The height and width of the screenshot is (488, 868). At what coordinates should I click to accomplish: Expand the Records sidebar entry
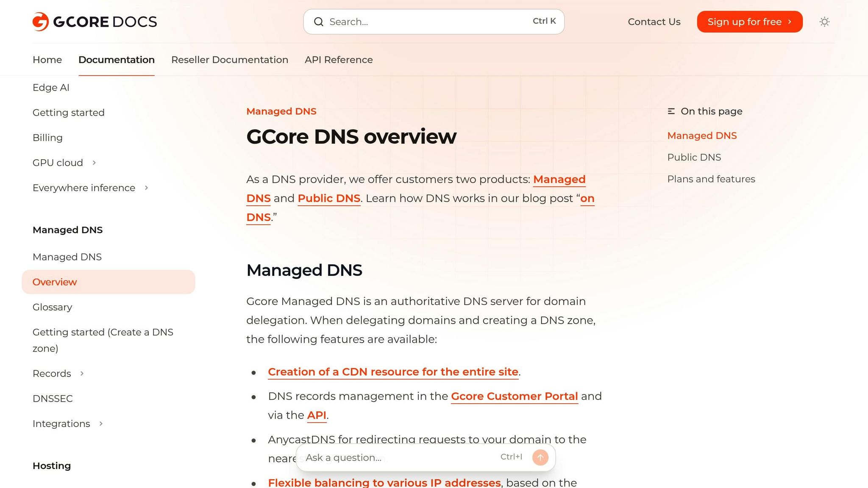(x=82, y=374)
